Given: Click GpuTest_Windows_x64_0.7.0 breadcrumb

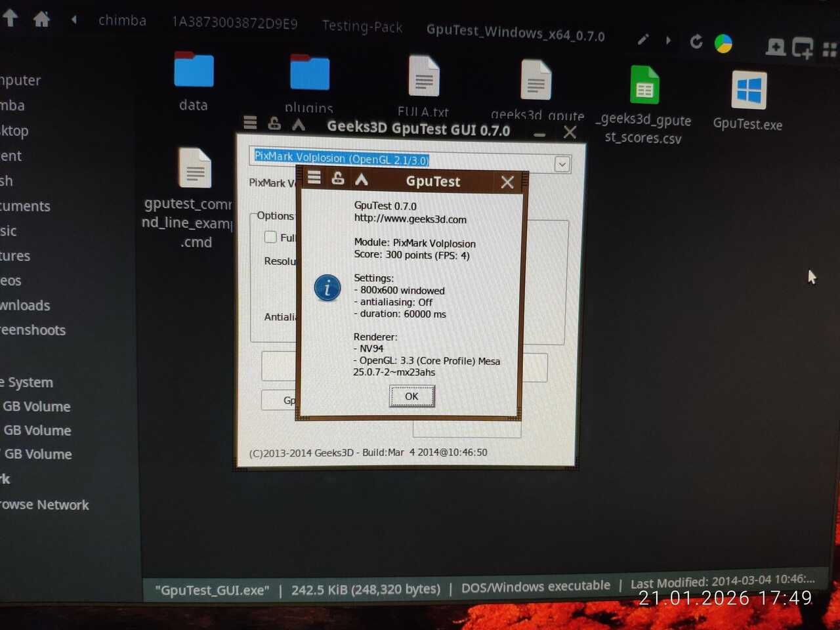Looking at the screenshot, I should tap(516, 32).
